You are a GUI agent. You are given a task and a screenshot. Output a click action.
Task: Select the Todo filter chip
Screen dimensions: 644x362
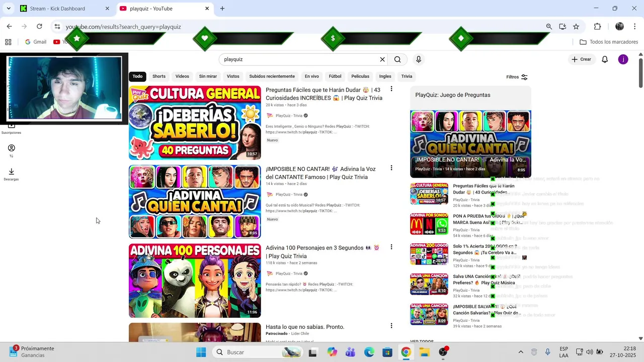click(x=137, y=76)
